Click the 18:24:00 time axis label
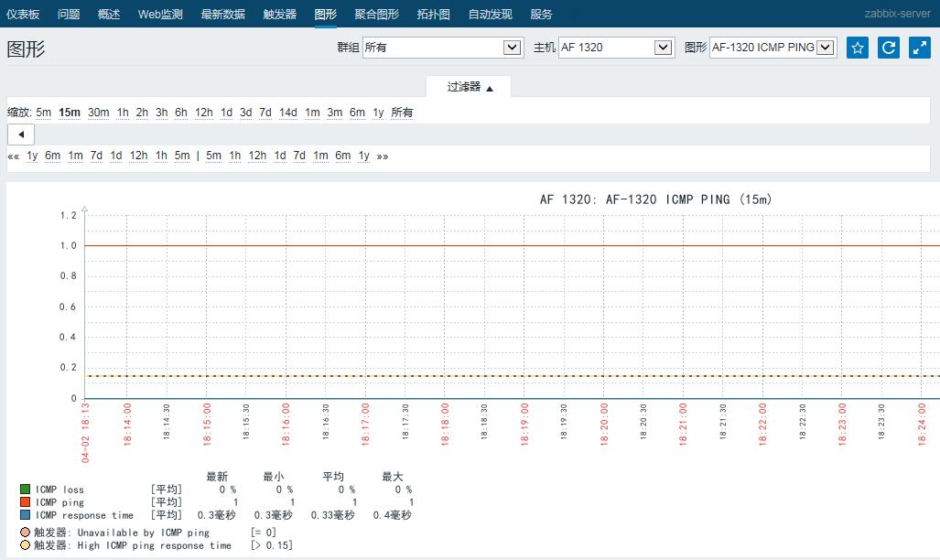 [x=922, y=424]
